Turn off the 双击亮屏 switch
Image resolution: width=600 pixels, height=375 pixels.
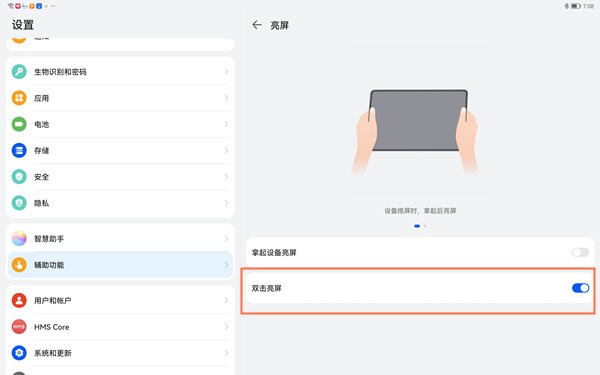tap(580, 288)
